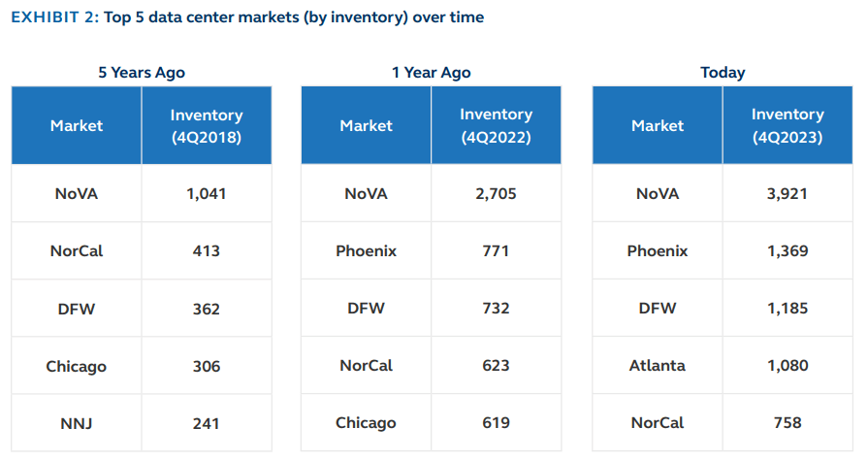The image size is (868, 461).
Task: Select the Chicago inventory value 619
Action: 496,423
